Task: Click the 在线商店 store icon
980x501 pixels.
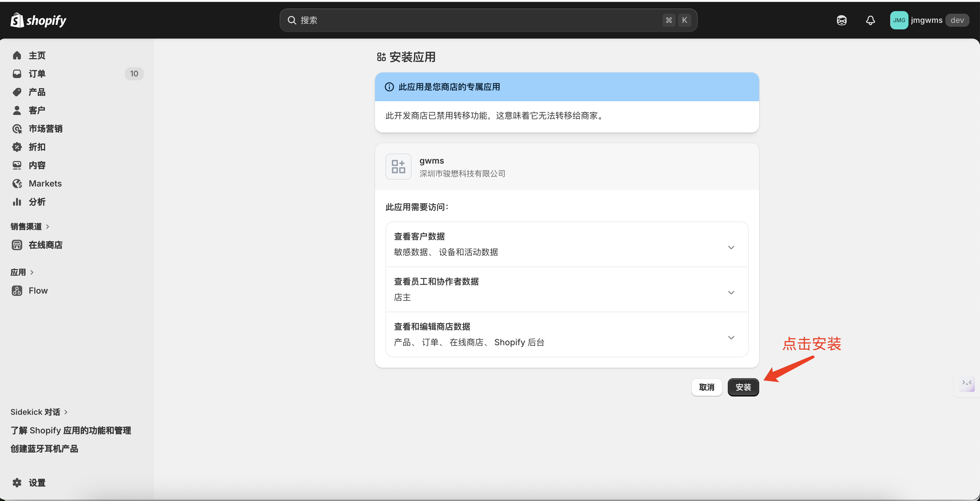Action: [17, 245]
